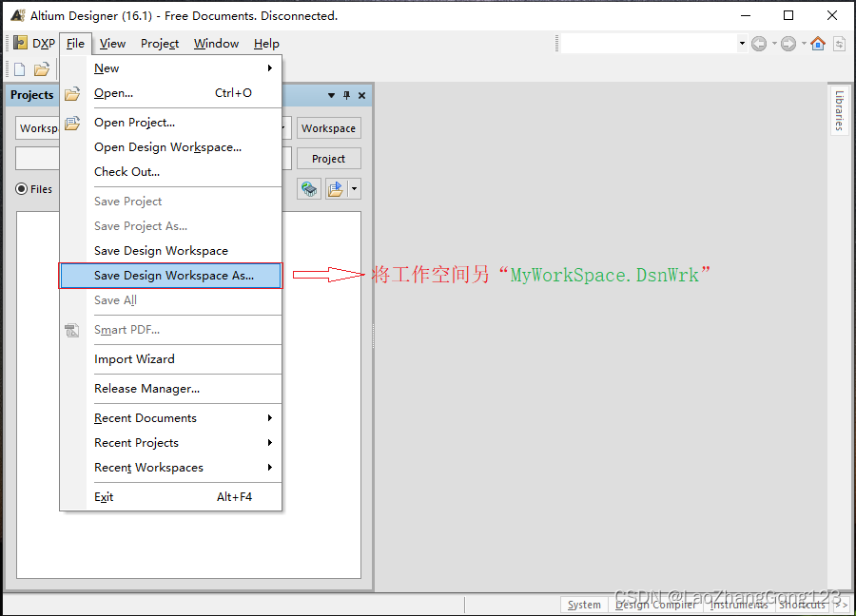Pin the Projects panel
Screen dimensions: 856x616
pos(346,95)
